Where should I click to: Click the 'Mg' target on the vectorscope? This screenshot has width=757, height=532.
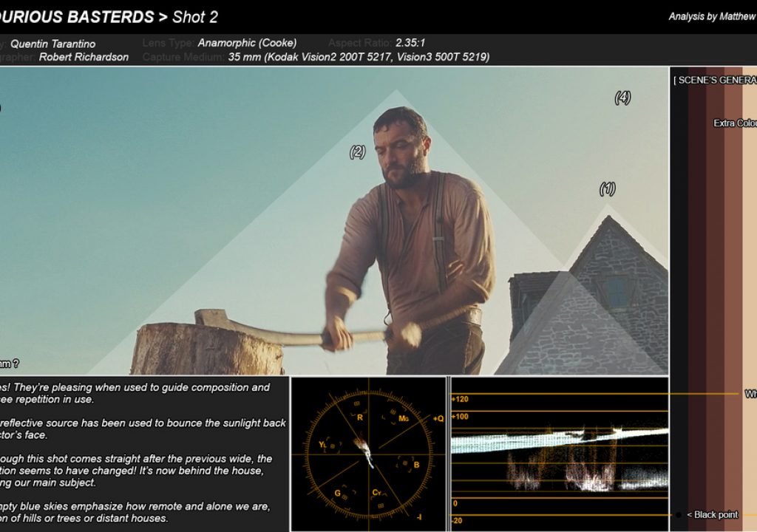tap(404, 418)
